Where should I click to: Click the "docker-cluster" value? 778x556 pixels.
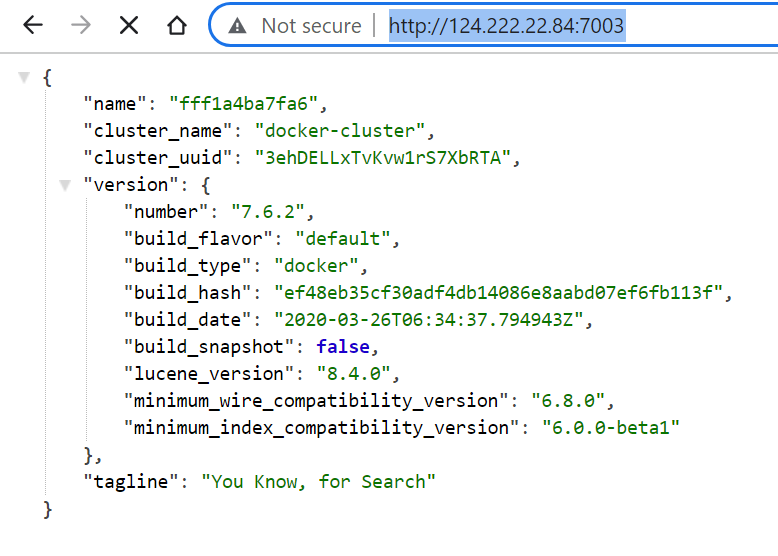[x=343, y=130]
